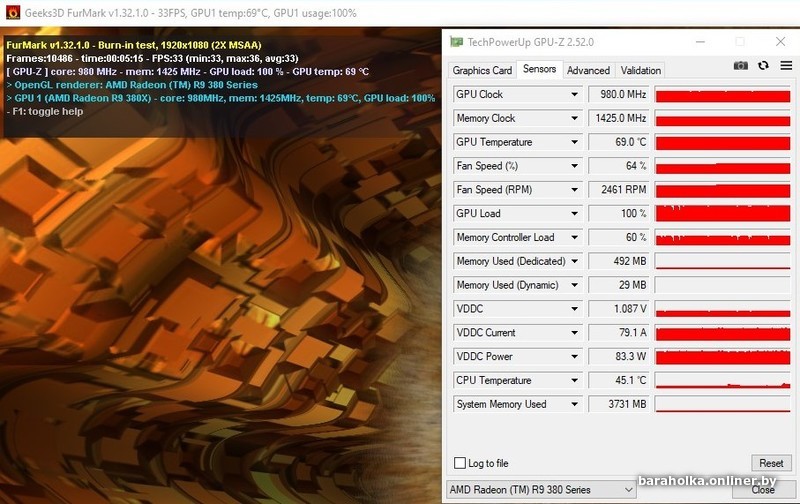Click the 1425.0 MHz memory clock value

pyautogui.click(x=618, y=118)
